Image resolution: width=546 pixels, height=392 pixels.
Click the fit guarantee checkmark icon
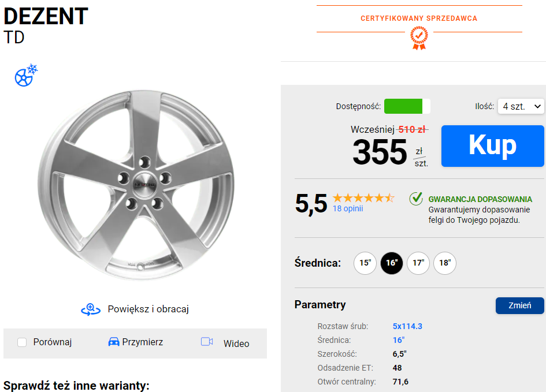pos(416,199)
